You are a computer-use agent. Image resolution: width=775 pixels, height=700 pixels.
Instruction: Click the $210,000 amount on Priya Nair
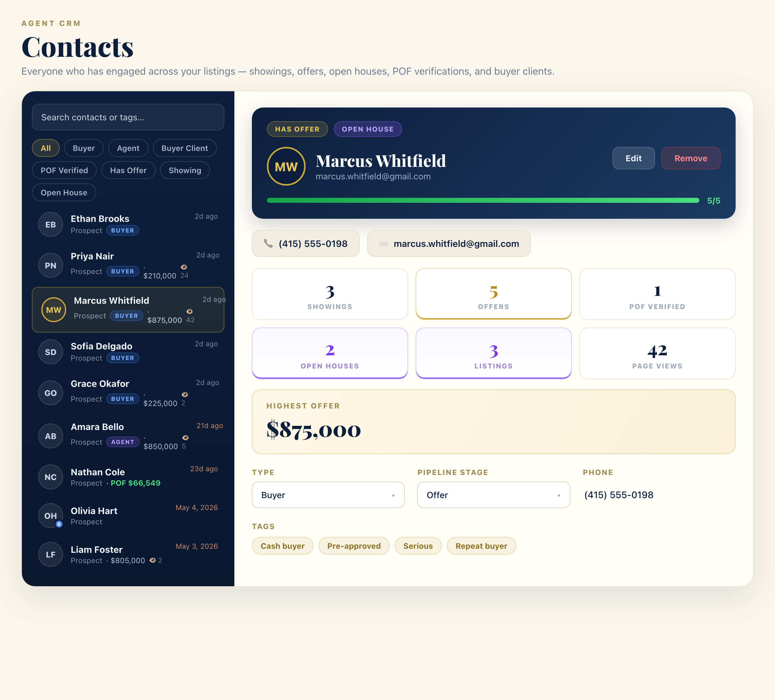point(160,276)
